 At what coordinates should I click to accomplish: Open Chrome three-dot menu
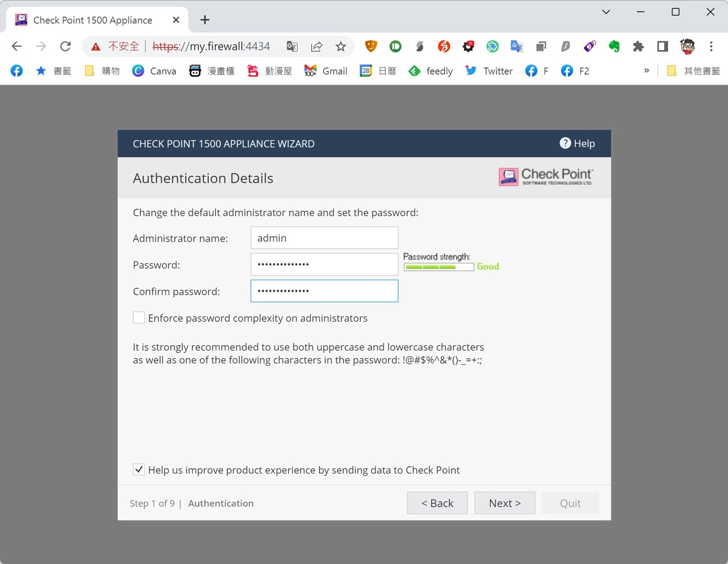(711, 46)
